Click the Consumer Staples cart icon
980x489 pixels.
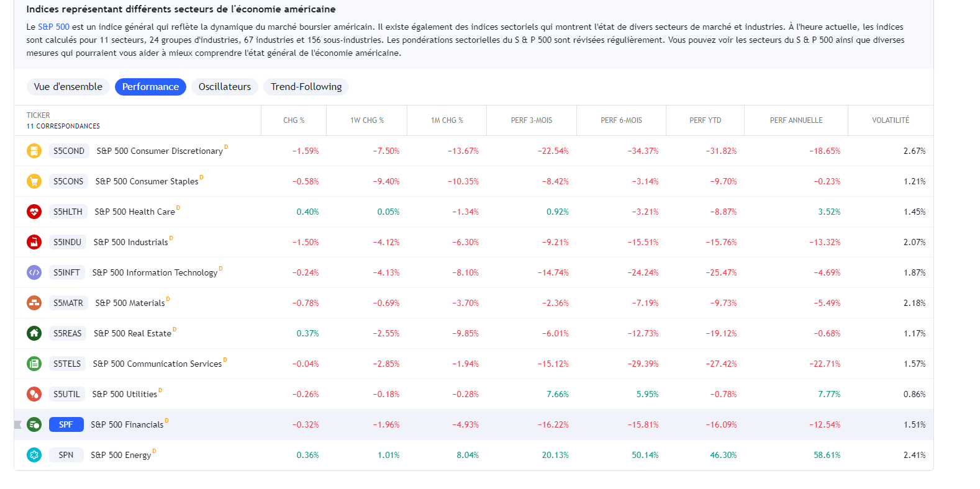34,181
